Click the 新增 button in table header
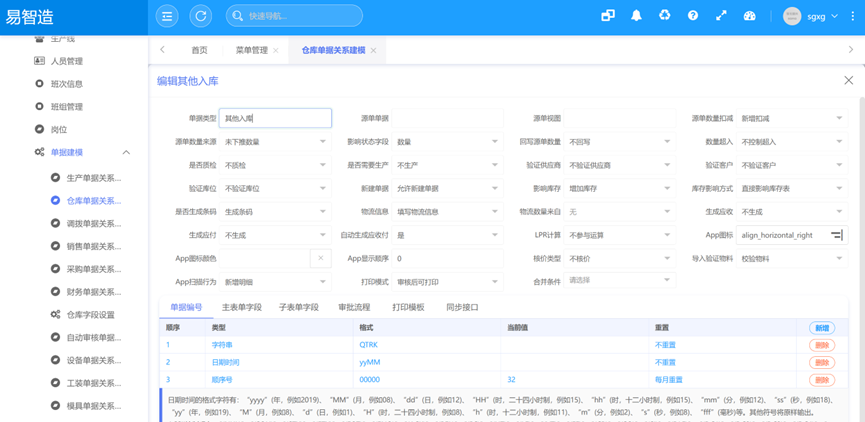The image size is (865, 422). pos(822,328)
